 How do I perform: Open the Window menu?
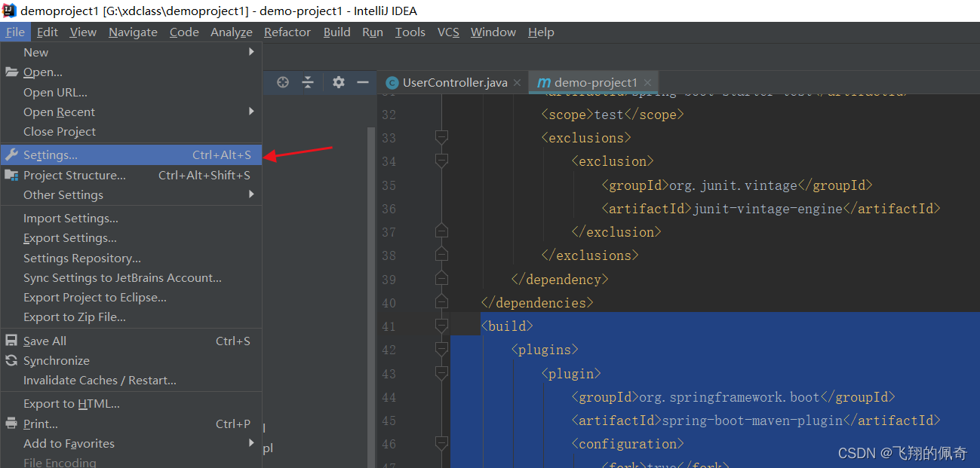pyautogui.click(x=493, y=32)
